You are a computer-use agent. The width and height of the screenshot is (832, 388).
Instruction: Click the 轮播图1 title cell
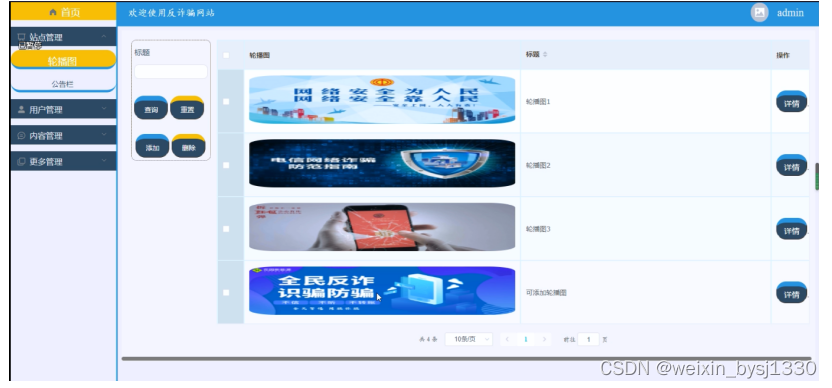point(645,101)
